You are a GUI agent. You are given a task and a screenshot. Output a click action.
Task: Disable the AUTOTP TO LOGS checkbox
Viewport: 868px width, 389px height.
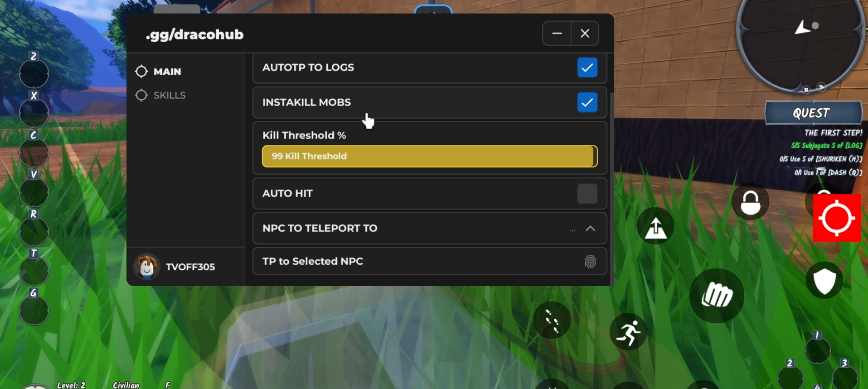coord(587,67)
